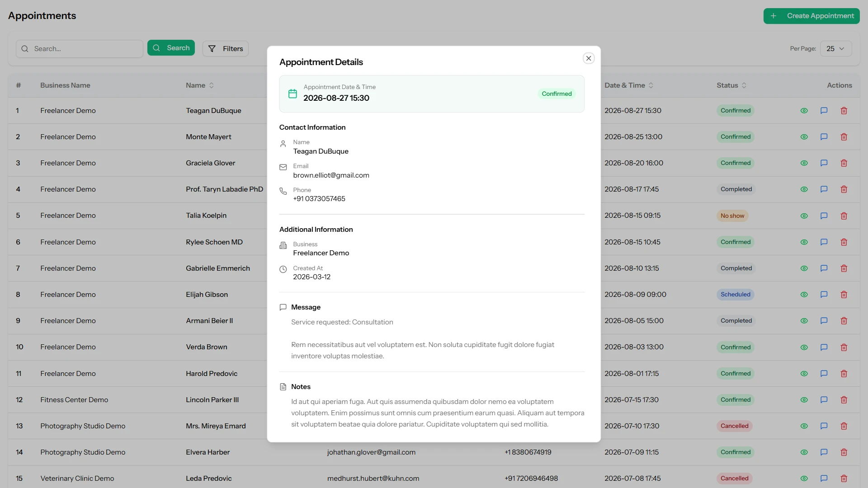This screenshot has width=868, height=488.
Task: Click the Confirmed badge in Appointment Details
Action: [x=557, y=94]
